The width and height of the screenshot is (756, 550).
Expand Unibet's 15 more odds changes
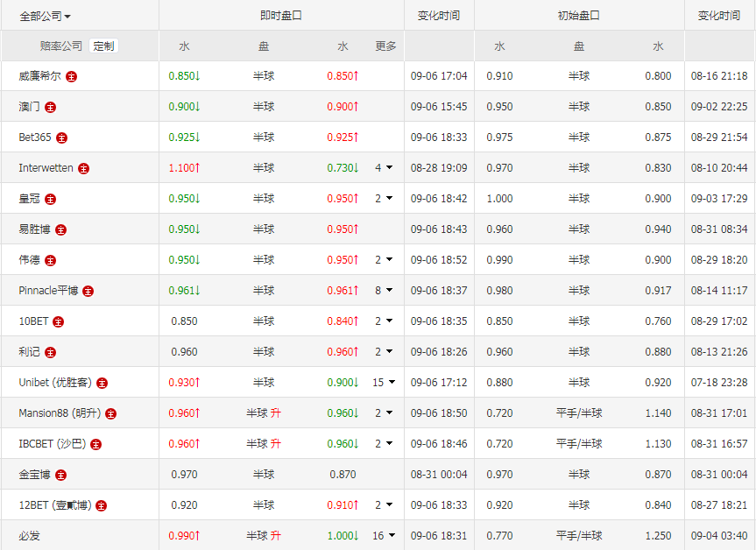click(384, 383)
